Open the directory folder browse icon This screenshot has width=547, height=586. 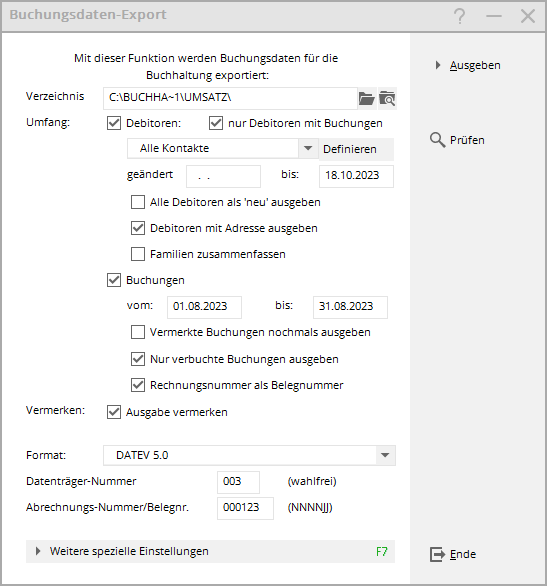pos(367,99)
